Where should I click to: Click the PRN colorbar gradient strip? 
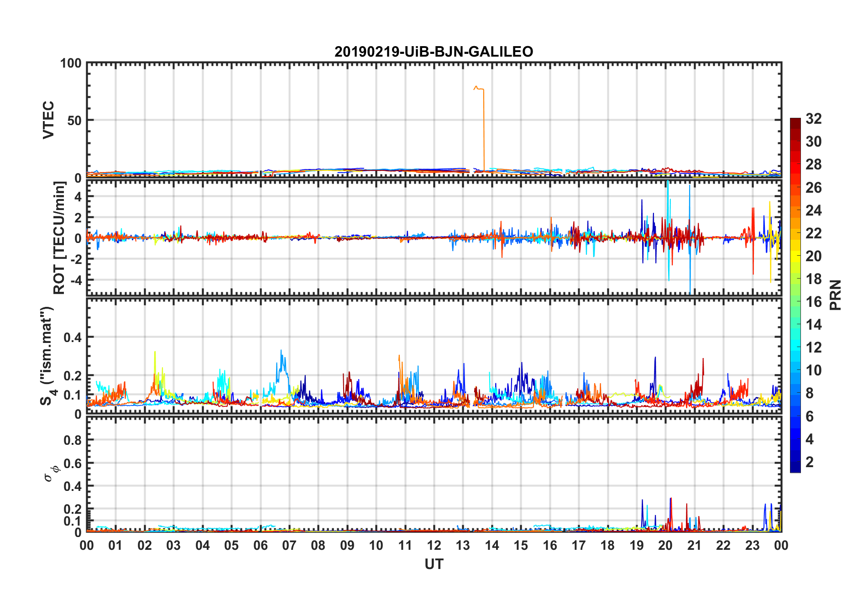795,295
